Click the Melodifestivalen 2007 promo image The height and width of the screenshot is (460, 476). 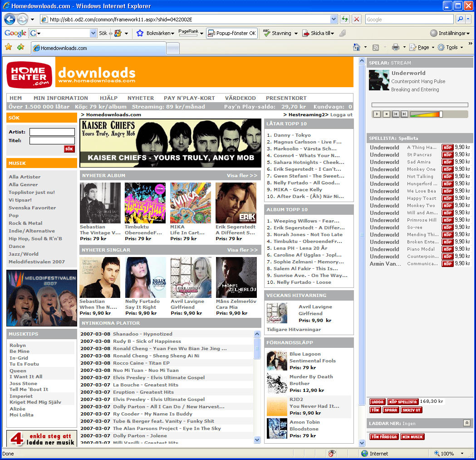pos(42,298)
